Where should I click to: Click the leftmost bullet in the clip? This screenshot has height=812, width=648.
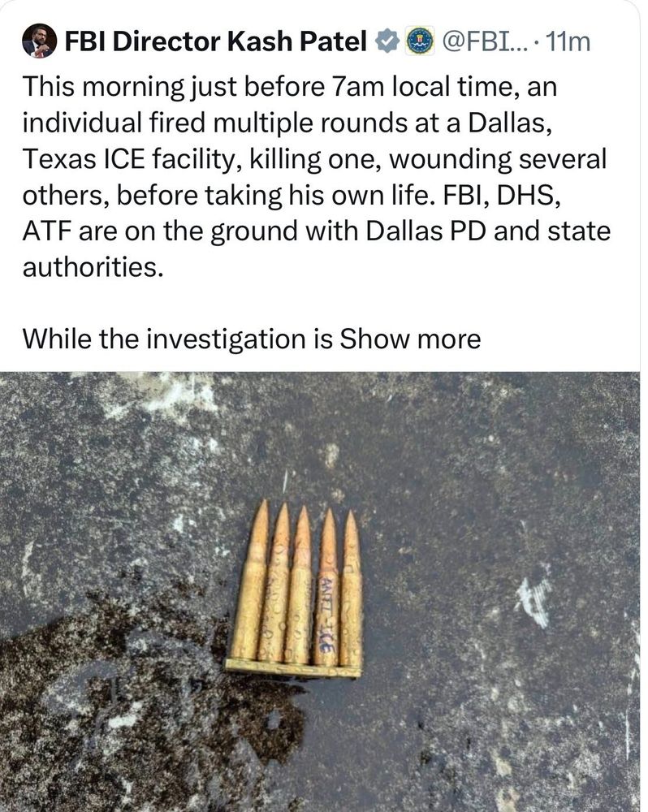tap(251, 580)
